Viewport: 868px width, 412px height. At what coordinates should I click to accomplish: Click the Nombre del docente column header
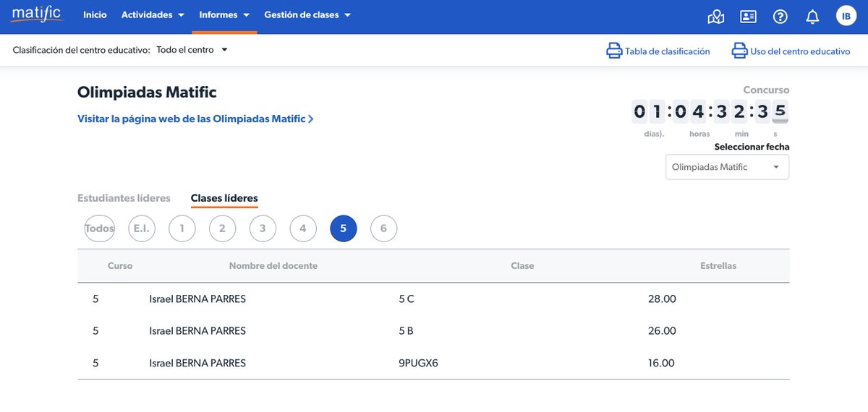pos(273,266)
